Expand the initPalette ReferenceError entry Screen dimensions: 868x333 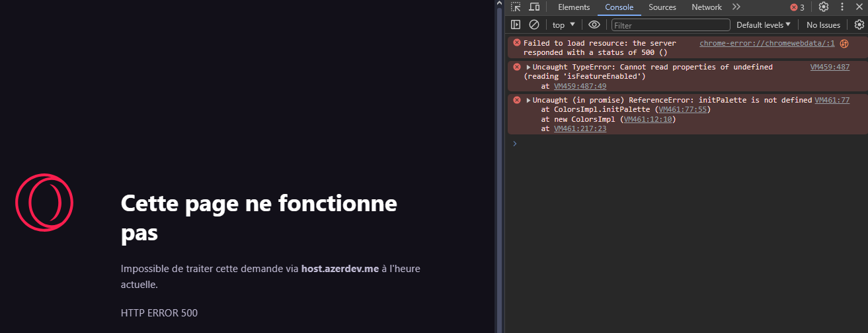pyautogui.click(x=528, y=100)
